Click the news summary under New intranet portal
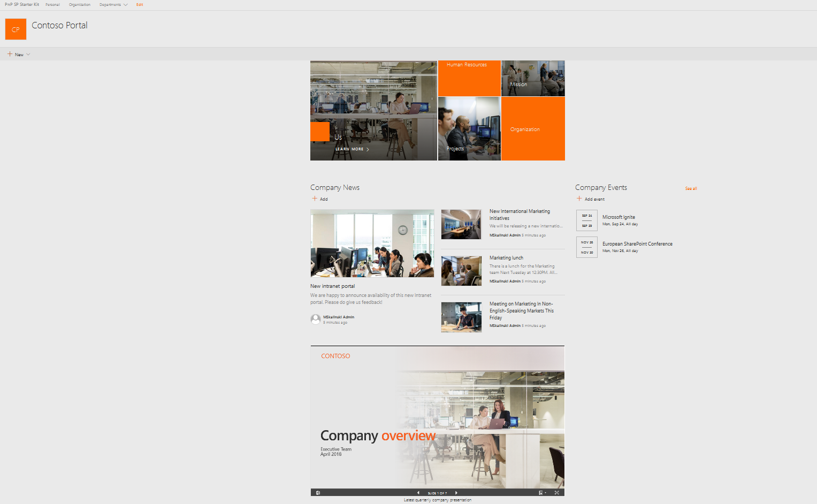 pos(371,299)
